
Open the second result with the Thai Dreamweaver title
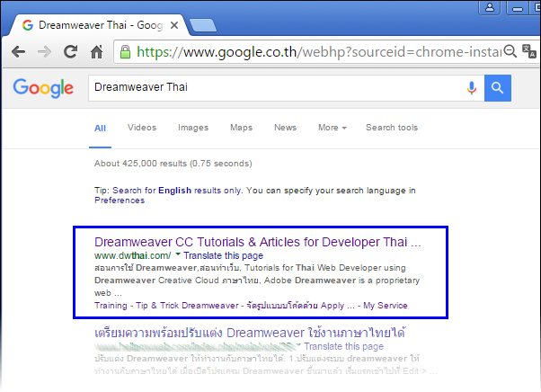pos(250,333)
